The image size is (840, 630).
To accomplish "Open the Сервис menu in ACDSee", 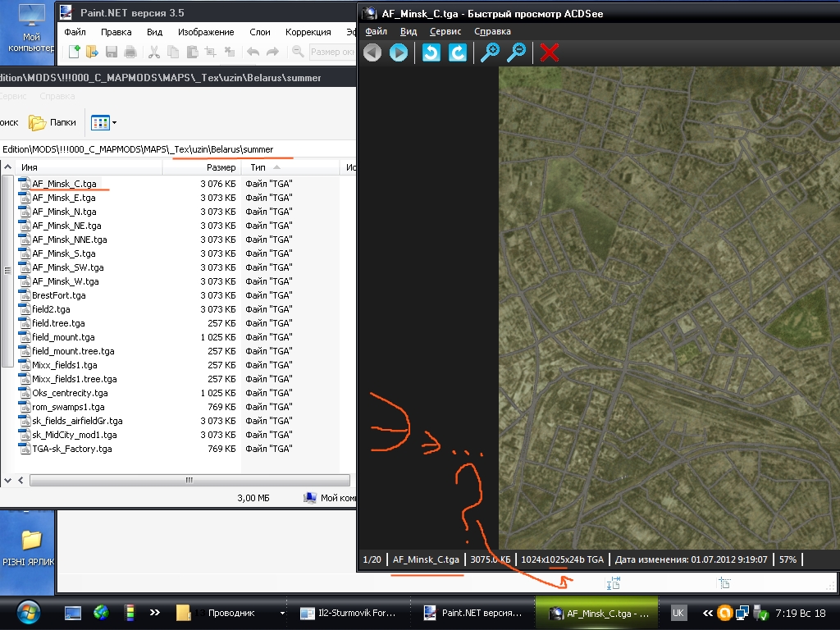I will click(x=445, y=31).
